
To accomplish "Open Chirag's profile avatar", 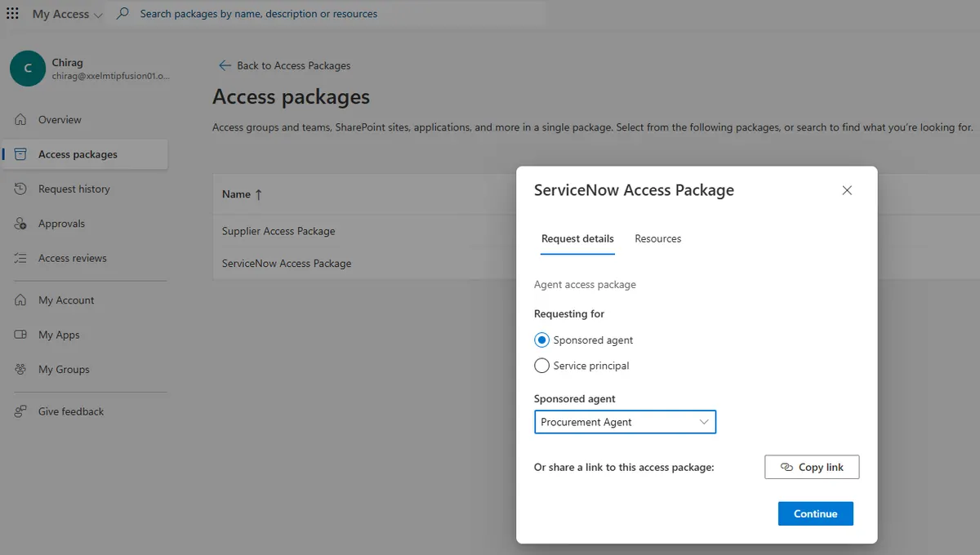I will click(28, 69).
